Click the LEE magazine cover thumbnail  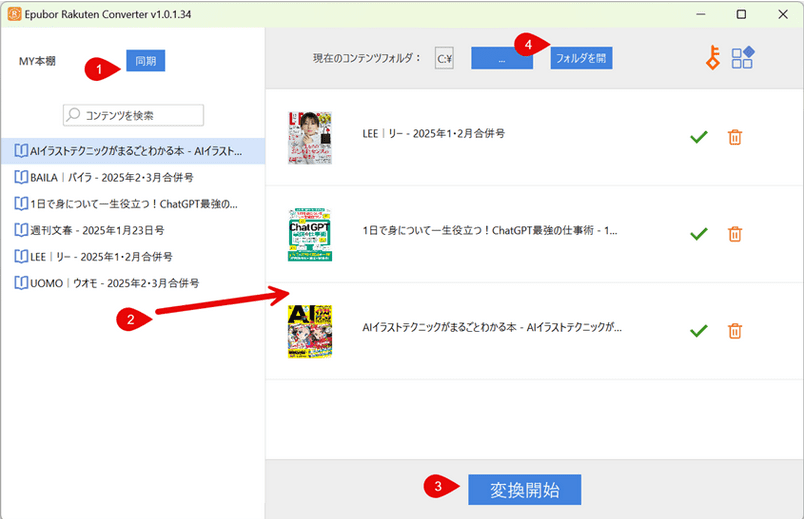[x=310, y=137]
